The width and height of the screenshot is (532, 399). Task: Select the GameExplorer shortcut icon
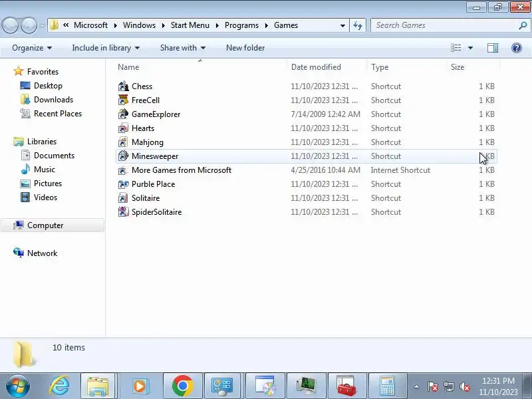123,114
